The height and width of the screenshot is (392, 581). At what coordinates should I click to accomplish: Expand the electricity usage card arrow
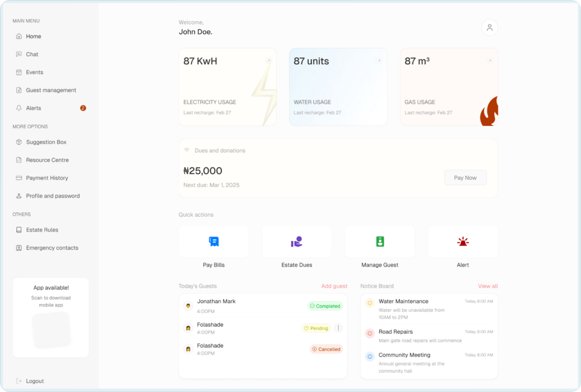[x=268, y=61]
